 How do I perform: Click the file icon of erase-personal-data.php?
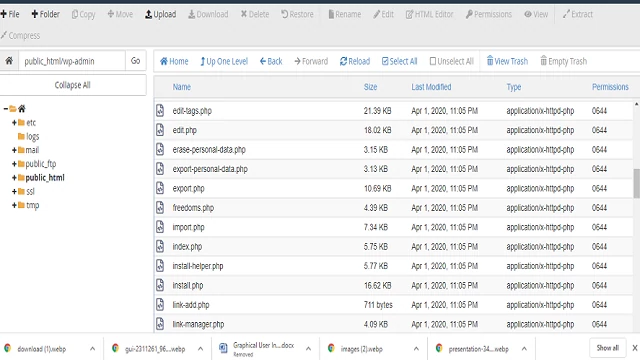(x=160, y=149)
